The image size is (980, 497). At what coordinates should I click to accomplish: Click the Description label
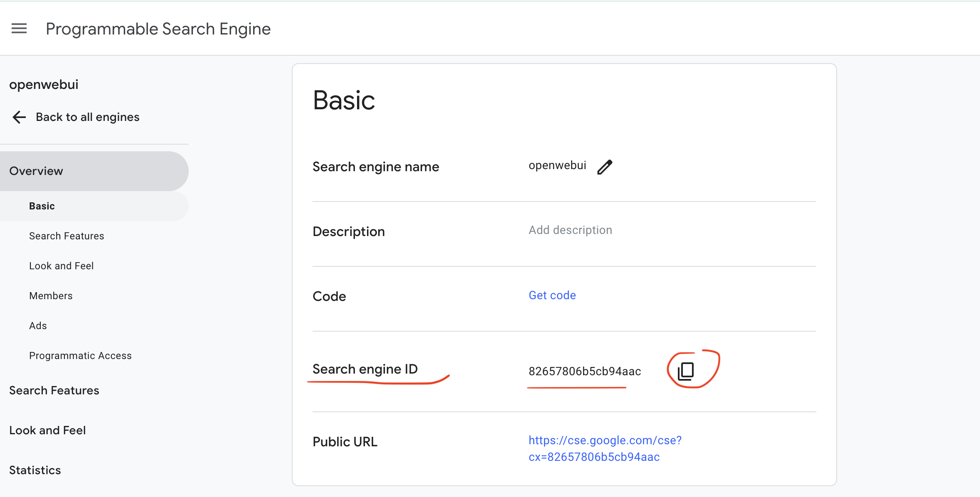(x=349, y=231)
